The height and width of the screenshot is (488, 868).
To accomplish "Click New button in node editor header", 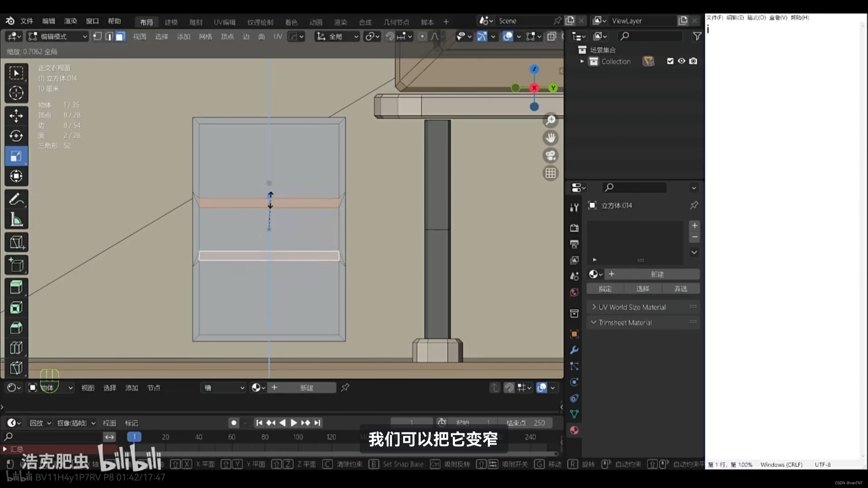I will pos(302,387).
